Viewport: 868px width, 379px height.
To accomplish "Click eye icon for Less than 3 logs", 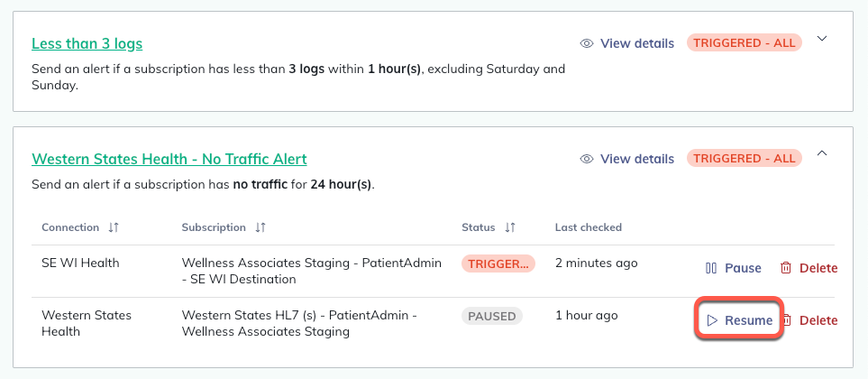I will click(x=587, y=43).
